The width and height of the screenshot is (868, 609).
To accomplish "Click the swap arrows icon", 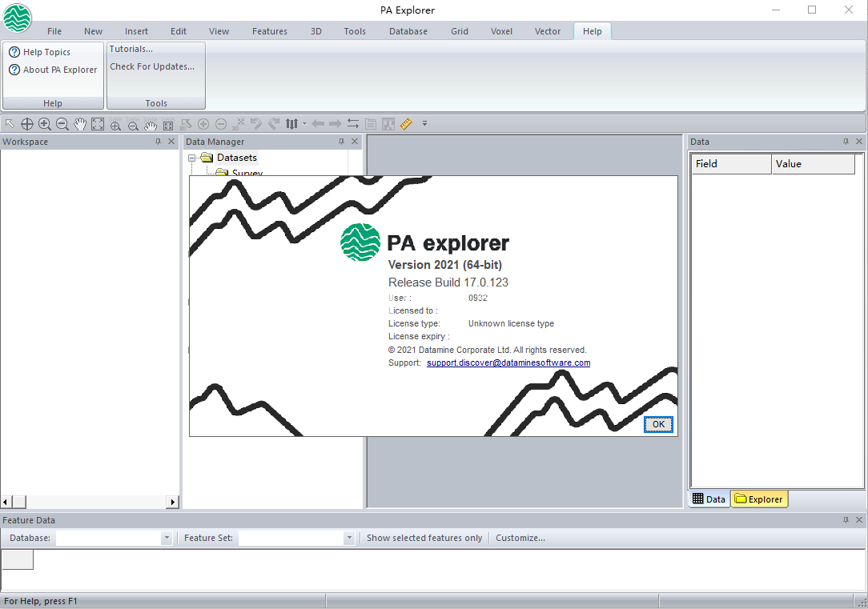I will pyautogui.click(x=352, y=124).
